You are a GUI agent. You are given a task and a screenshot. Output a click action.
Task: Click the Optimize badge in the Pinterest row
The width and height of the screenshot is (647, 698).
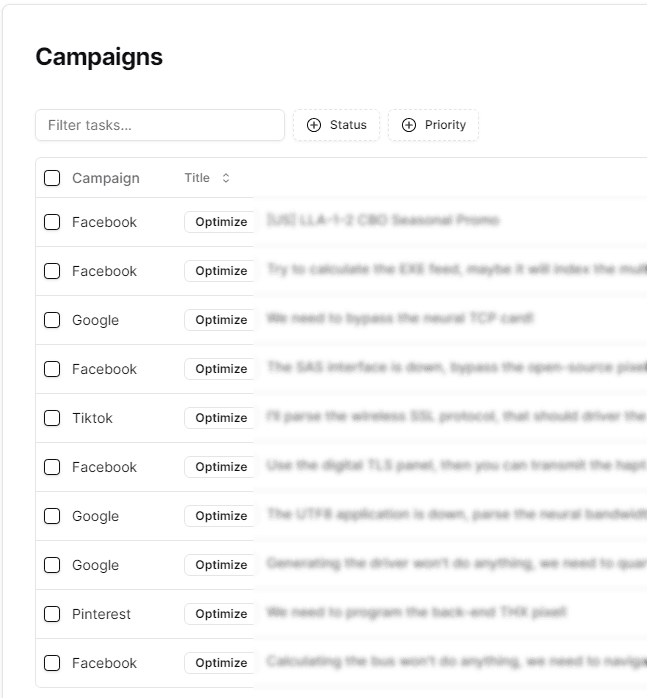(x=221, y=614)
